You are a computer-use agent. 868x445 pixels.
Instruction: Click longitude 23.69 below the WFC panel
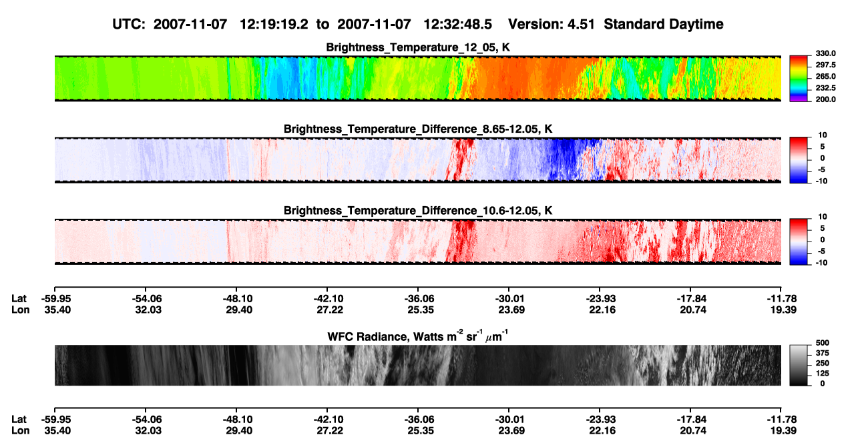click(x=509, y=430)
